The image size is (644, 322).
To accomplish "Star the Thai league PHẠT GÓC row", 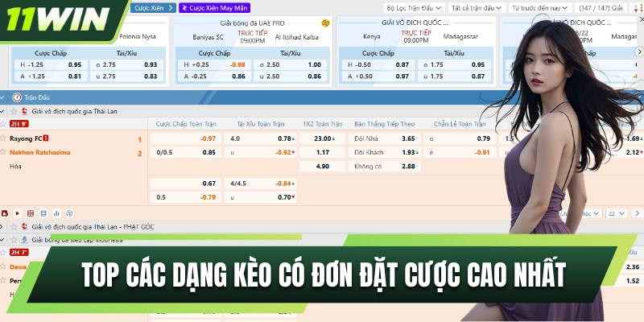I will click(14, 227).
